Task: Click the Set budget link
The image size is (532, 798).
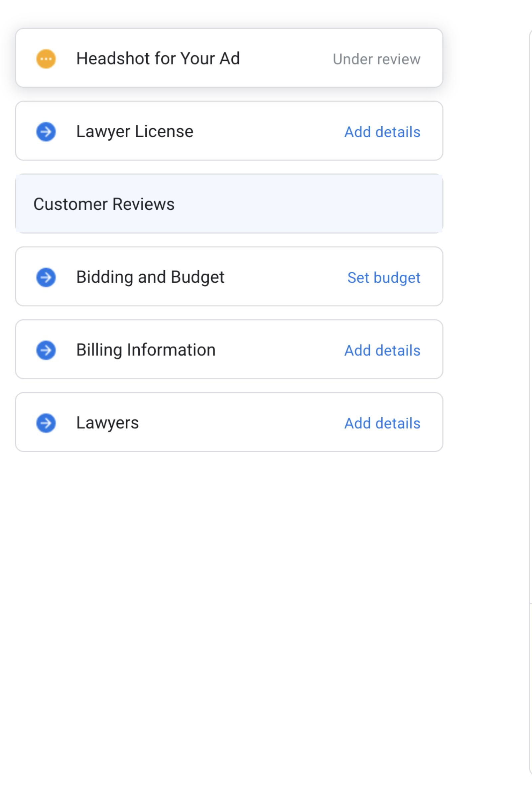Action: 383,278
